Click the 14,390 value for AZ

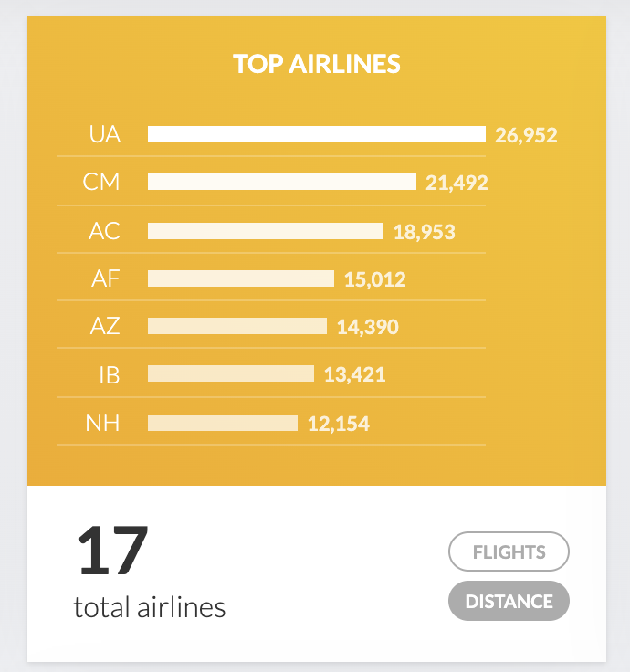point(368,327)
